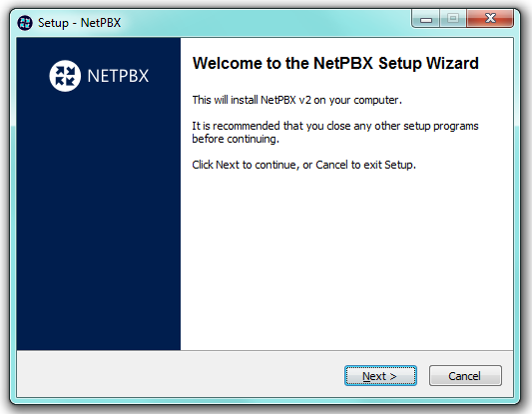
Task: Click the NETPBX wordmark beside the logo
Action: coord(118,76)
